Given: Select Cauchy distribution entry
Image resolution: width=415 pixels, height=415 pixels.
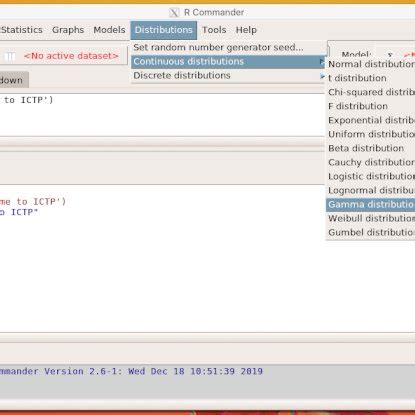Looking at the screenshot, I should point(371,162).
